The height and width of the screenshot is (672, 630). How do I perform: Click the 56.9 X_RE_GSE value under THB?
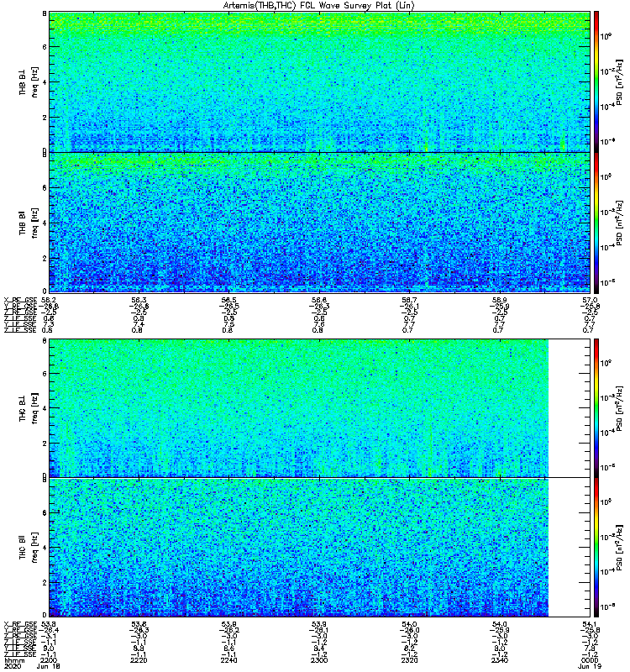pyautogui.click(x=499, y=300)
